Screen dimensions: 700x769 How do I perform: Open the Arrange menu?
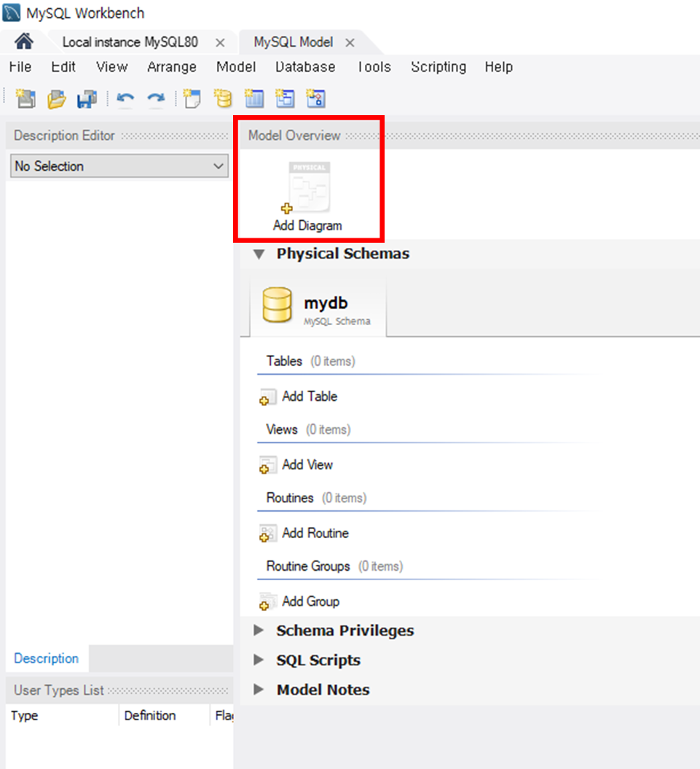(172, 67)
